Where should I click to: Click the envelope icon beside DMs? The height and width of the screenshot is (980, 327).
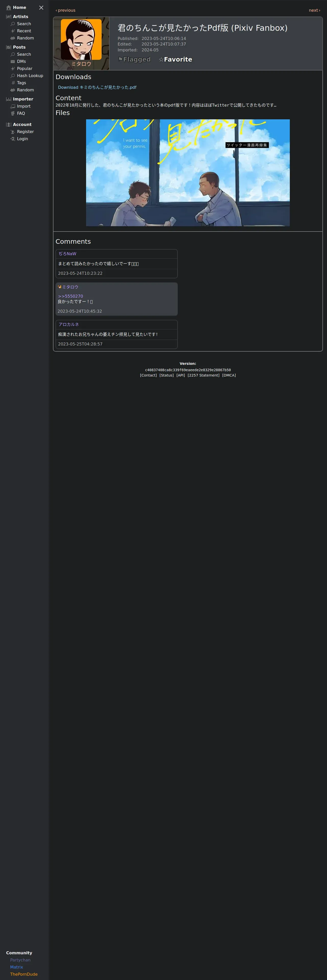coord(13,62)
